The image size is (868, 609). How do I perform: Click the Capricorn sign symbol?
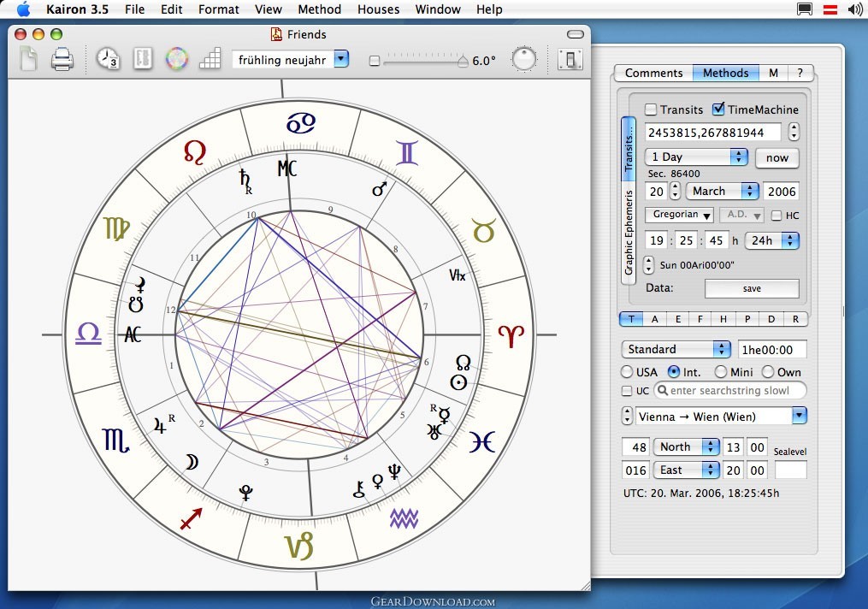pyautogui.click(x=299, y=546)
